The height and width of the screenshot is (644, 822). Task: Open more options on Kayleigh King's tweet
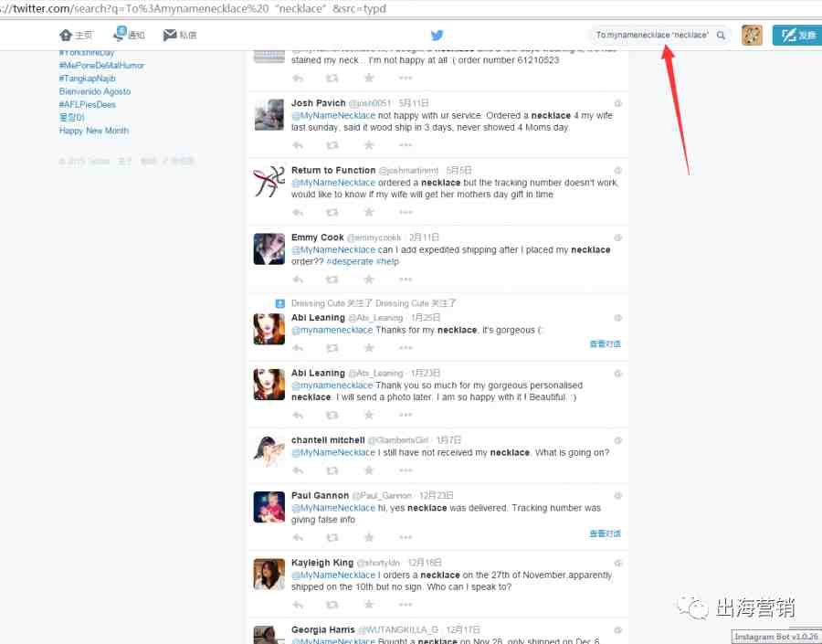(406, 605)
